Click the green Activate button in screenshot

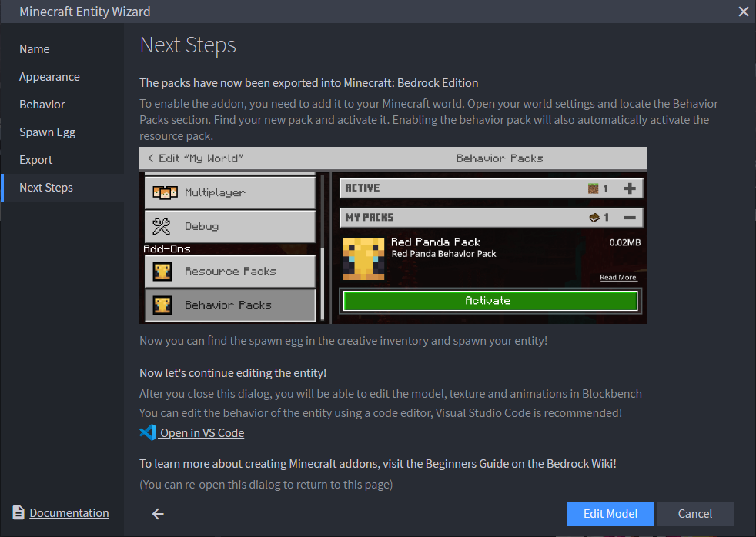pos(490,301)
